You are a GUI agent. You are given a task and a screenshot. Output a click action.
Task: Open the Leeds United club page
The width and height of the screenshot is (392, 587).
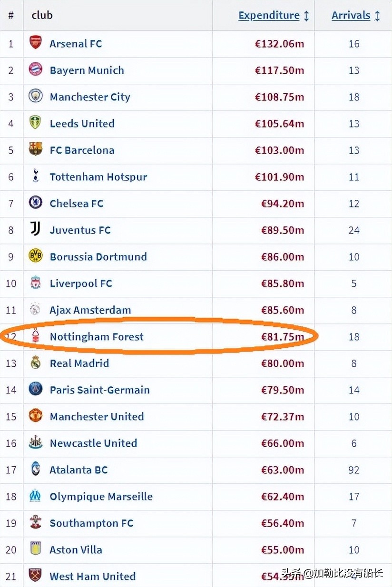(x=82, y=124)
